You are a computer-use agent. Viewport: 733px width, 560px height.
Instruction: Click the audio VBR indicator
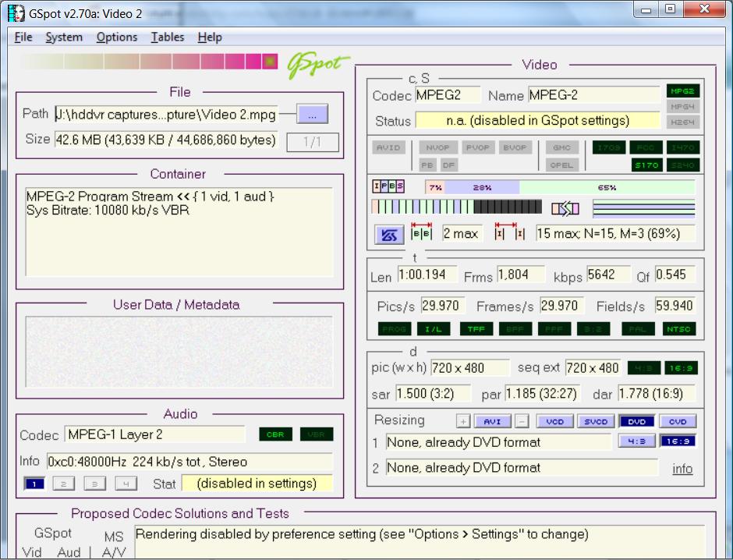pos(317,434)
